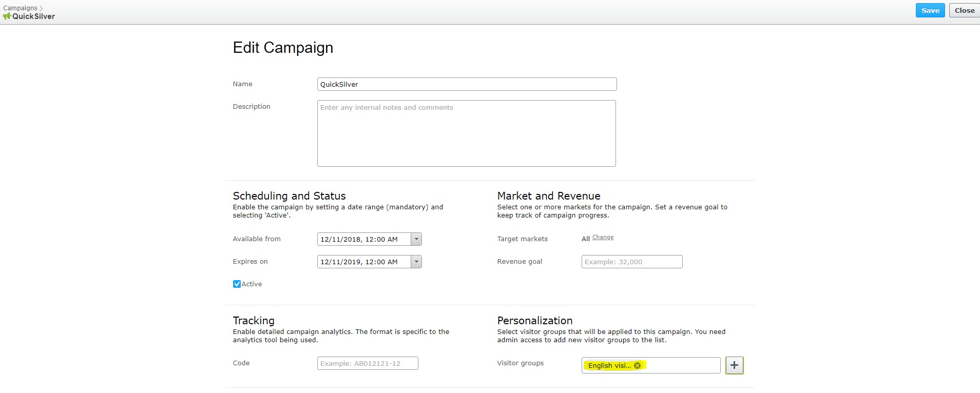
Task: Focus the Revenue goal field
Action: tap(631, 262)
